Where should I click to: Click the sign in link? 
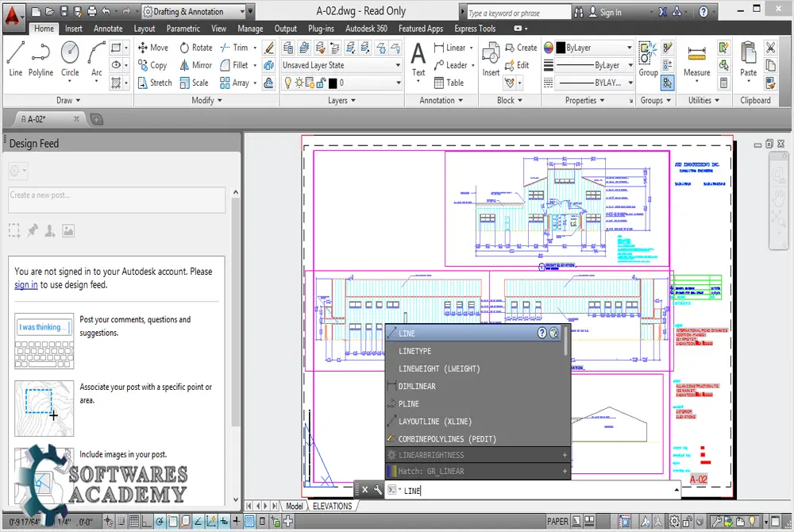pos(26,284)
